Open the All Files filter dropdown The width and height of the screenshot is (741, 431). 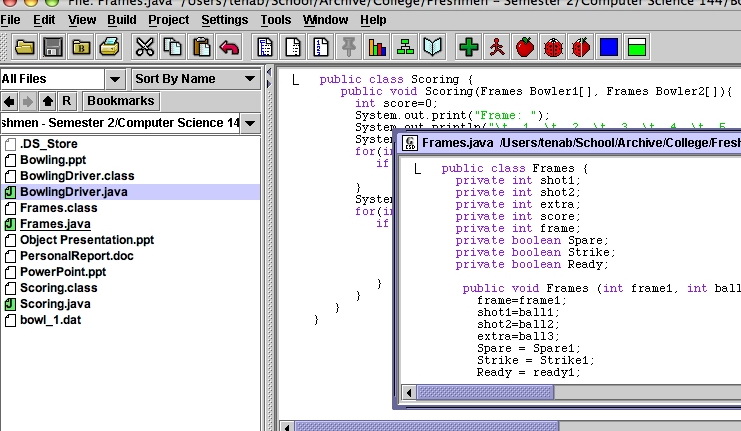[115, 79]
